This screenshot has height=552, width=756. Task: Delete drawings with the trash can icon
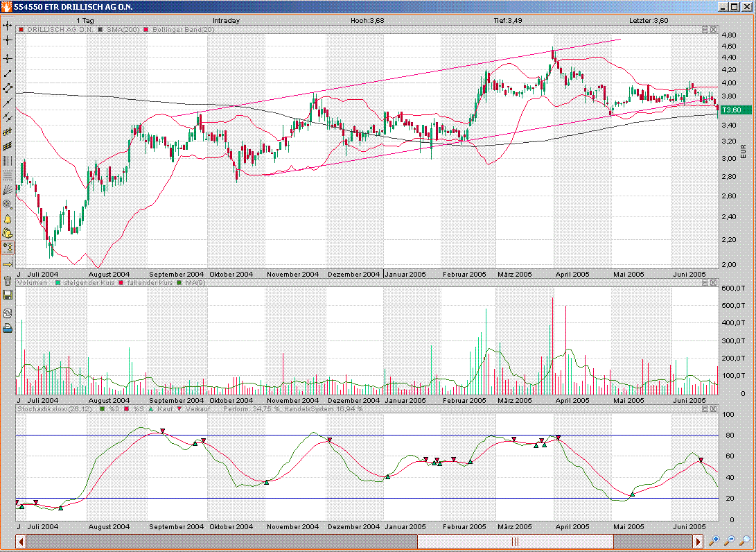click(x=8, y=281)
